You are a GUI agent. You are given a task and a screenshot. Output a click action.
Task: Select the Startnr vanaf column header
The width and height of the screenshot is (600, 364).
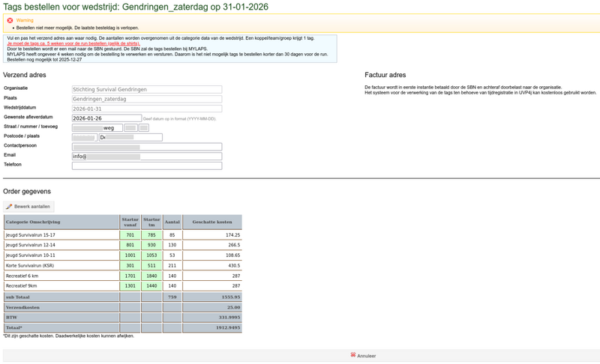pyautogui.click(x=130, y=222)
